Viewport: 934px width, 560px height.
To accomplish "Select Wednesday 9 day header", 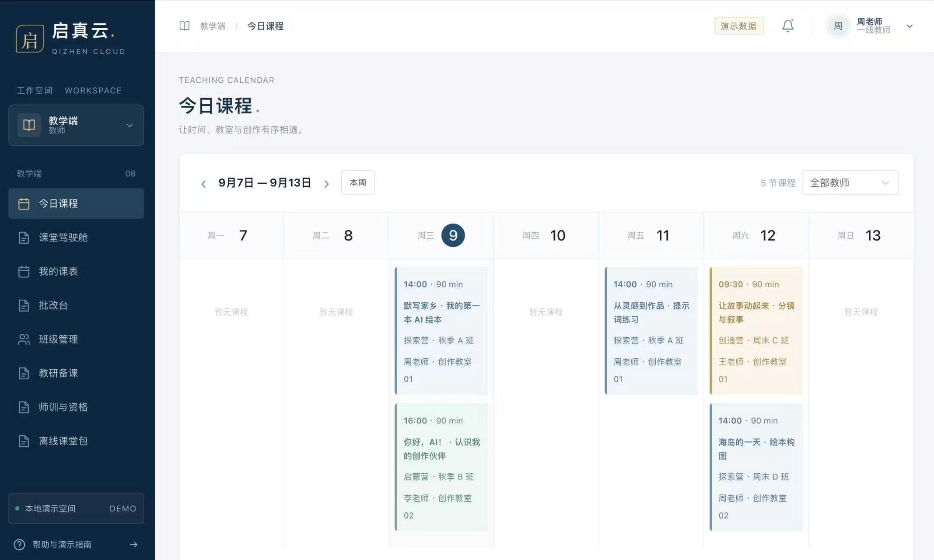I will pyautogui.click(x=441, y=235).
